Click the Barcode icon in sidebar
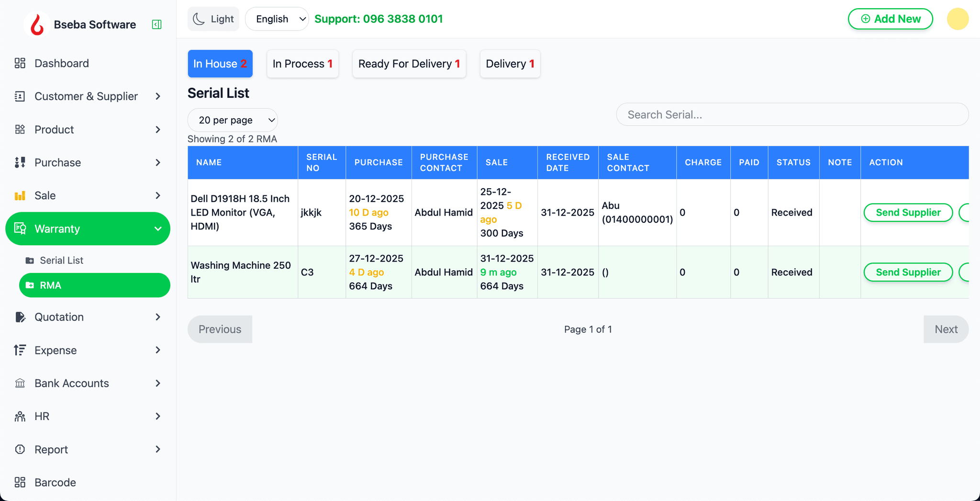 point(20,482)
